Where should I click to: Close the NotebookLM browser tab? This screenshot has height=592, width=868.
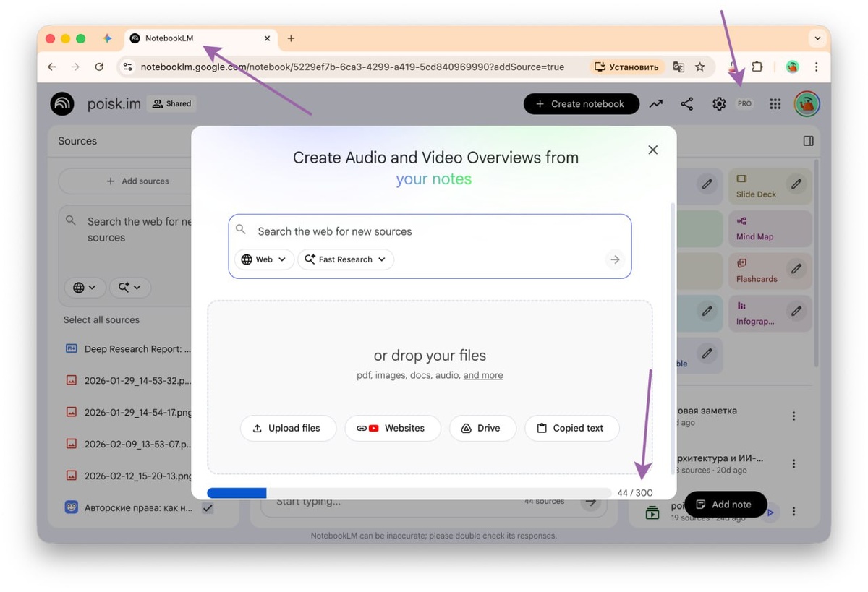tap(267, 38)
